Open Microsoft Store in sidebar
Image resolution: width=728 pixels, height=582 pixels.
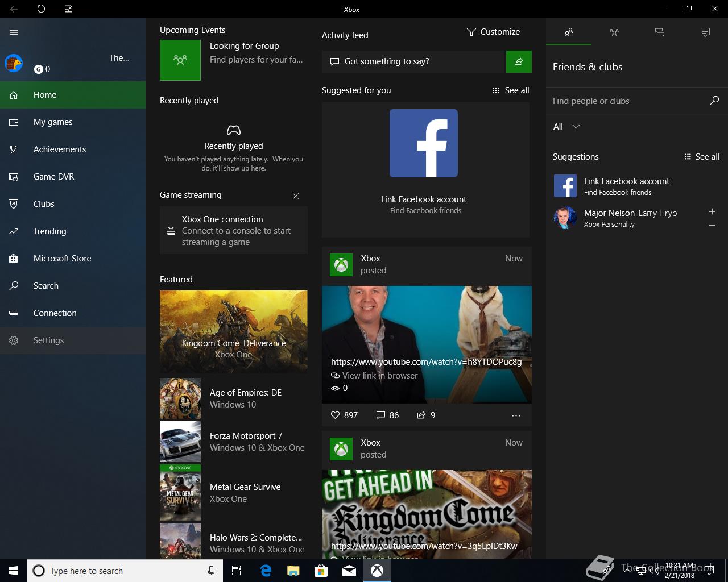click(x=73, y=259)
